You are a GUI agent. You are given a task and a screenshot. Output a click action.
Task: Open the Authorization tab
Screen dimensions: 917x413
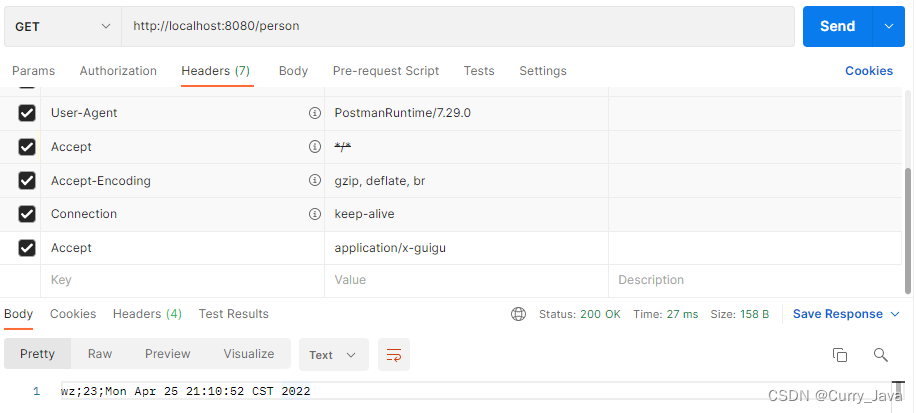coord(118,71)
